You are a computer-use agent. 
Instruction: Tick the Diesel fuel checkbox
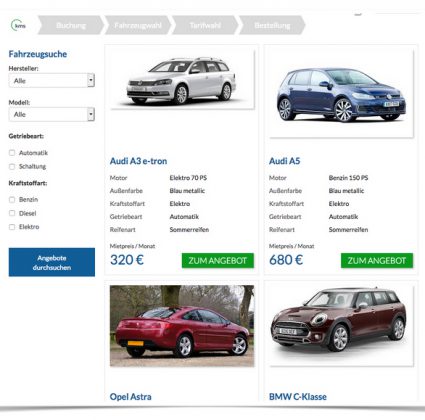[12, 213]
